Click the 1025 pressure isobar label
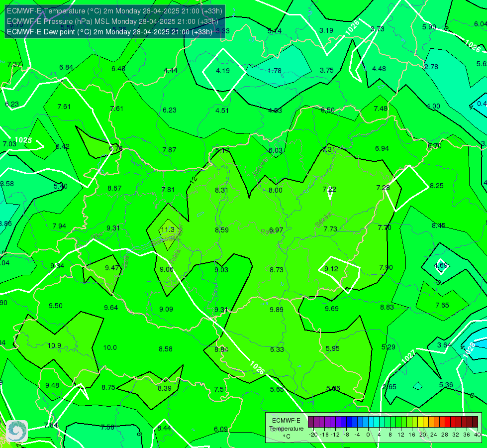This screenshot has width=487, height=448. coord(23,140)
